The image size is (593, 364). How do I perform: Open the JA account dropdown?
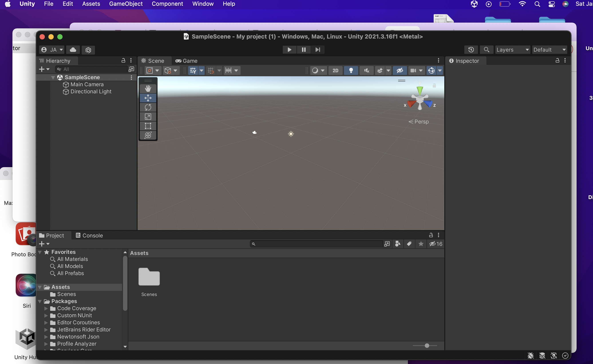(52, 50)
